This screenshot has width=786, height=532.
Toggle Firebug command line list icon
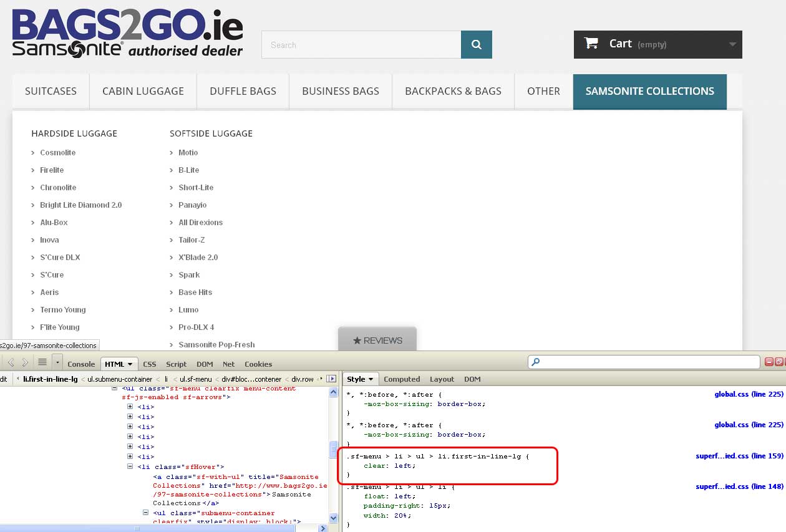tap(42, 362)
